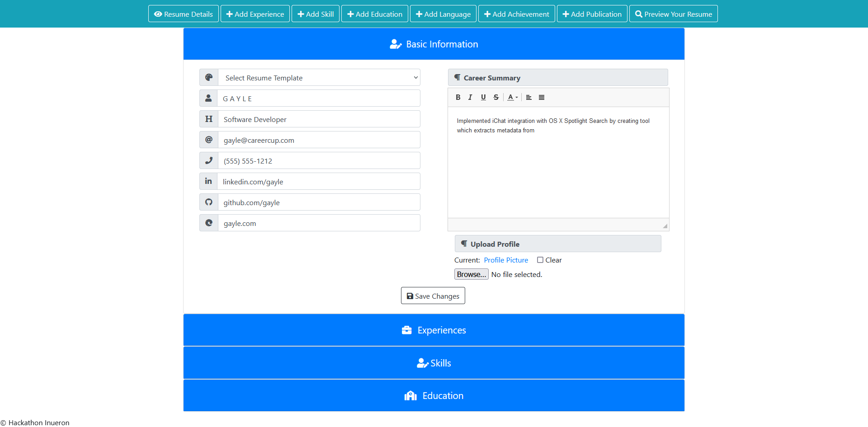Apply italic formatting in the summary toolbar

click(x=470, y=97)
